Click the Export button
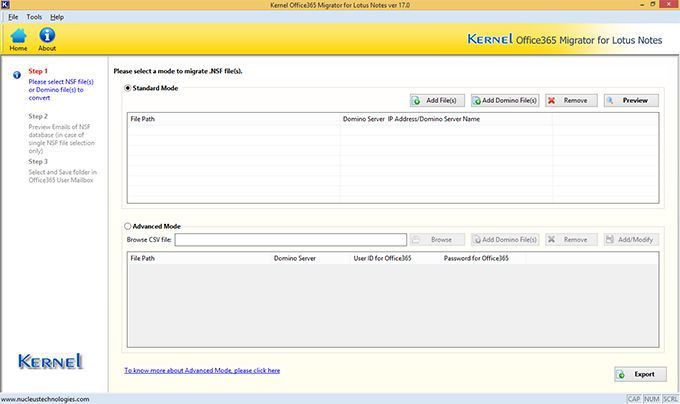This screenshot has height=404, width=680. pos(640,374)
